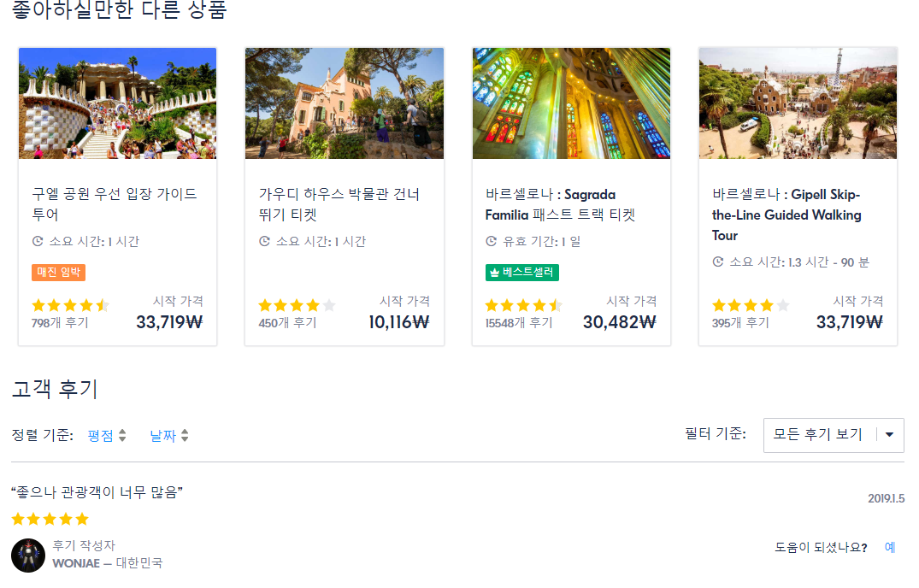
Task: Click the 30,482₩ price
Action: (620, 322)
